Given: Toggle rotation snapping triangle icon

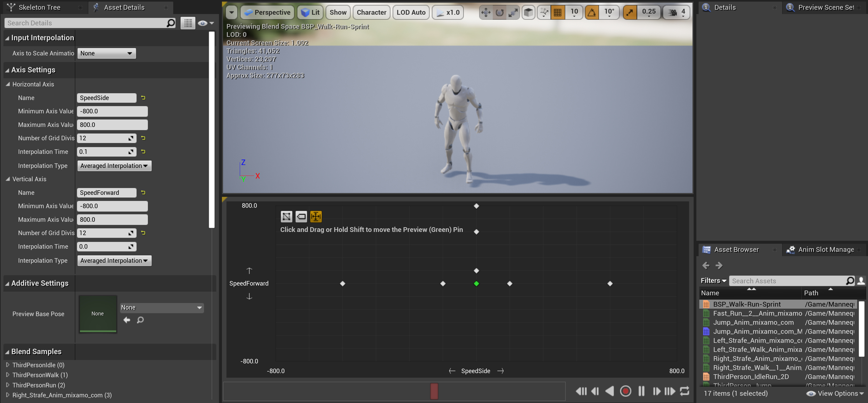Looking at the screenshot, I should coord(592,12).
